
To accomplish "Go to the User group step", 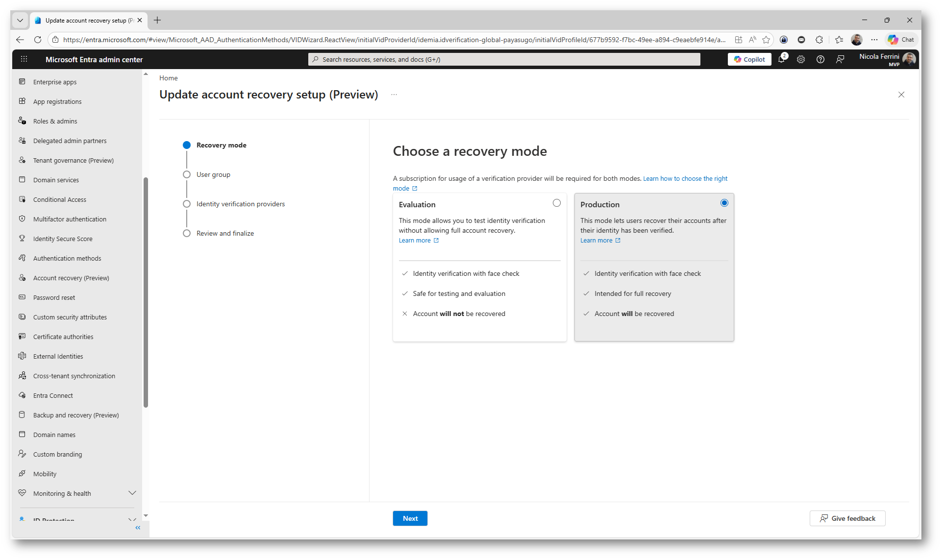I will pyautogui.click(x=213, y=174).
